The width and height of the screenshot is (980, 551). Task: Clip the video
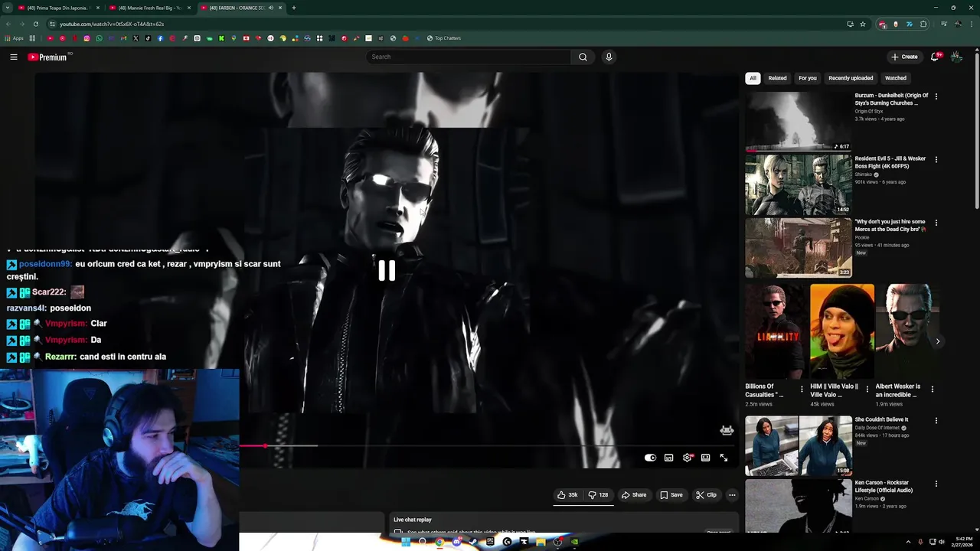(x=706, y=495)
